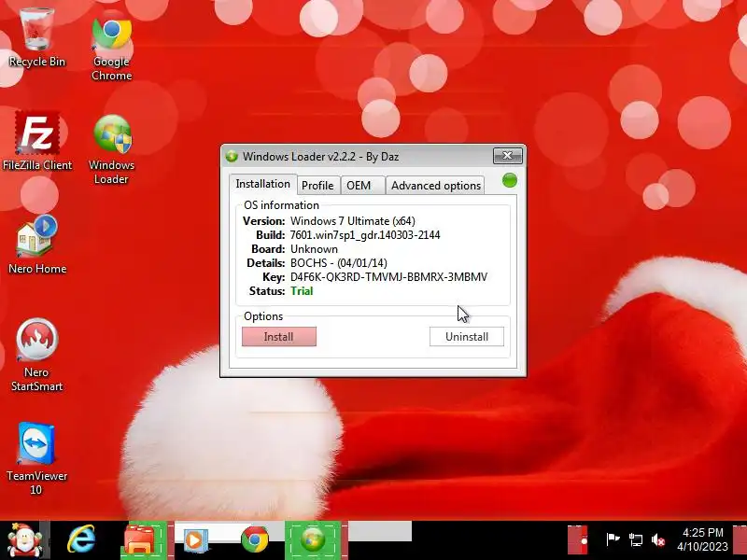
Task: Open the Advanced options tab
Action: click(435, 185)
